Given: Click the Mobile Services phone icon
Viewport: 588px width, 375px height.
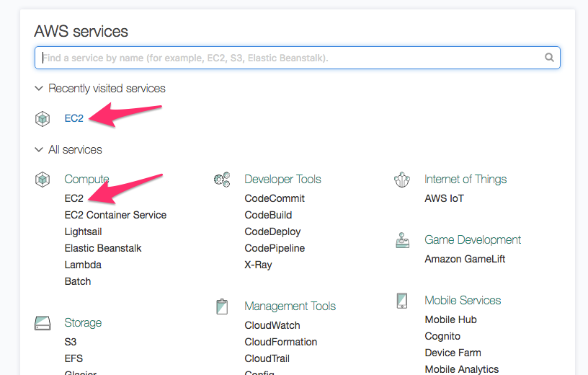Looking at the screenshot, I should 402,301.
